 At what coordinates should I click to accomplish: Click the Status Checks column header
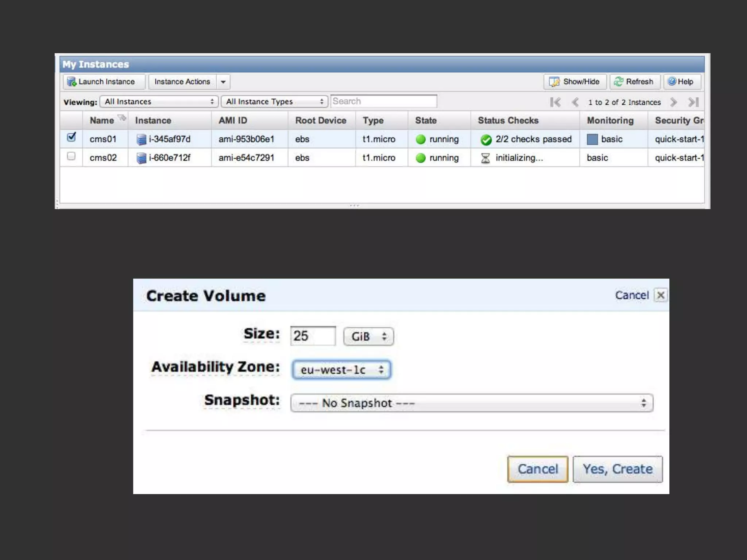pos(508,120)
